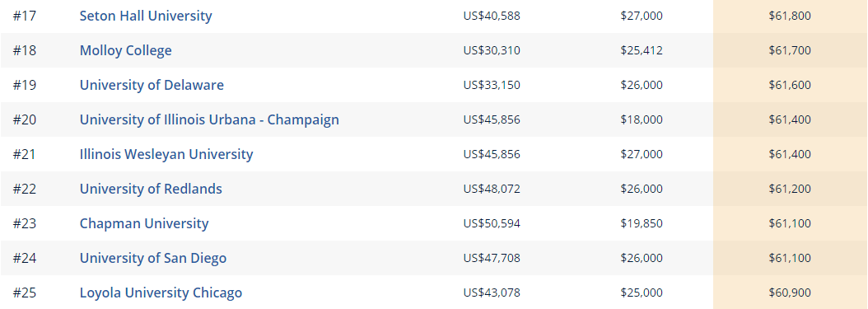Open the University of San Diego link

(x=153, y=258)
